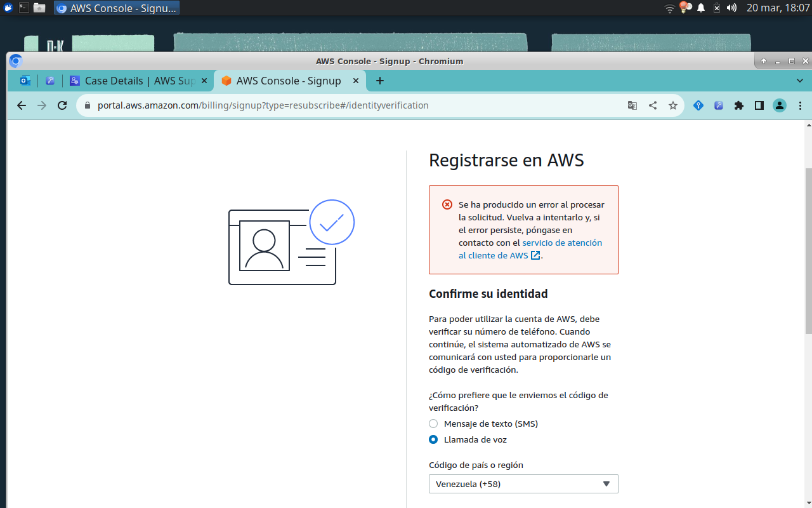Click the Confirme su identidad heading
Viewport: 812px width, 508px height.
pyautogui.click(x=488, y=294)
